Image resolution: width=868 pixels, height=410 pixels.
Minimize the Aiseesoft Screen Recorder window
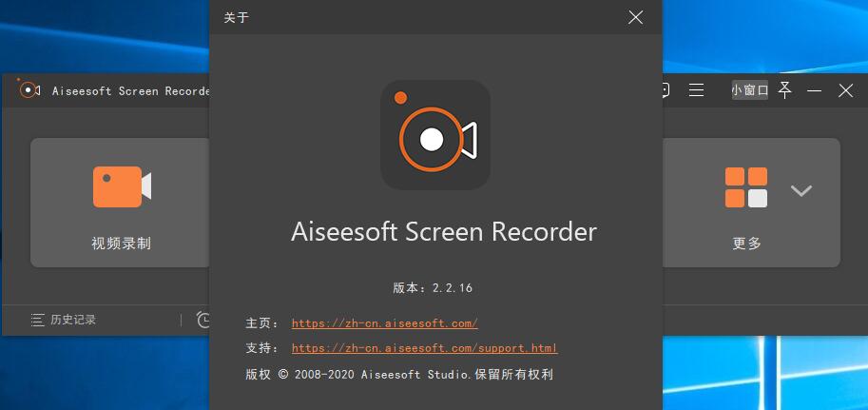(815, 91)
